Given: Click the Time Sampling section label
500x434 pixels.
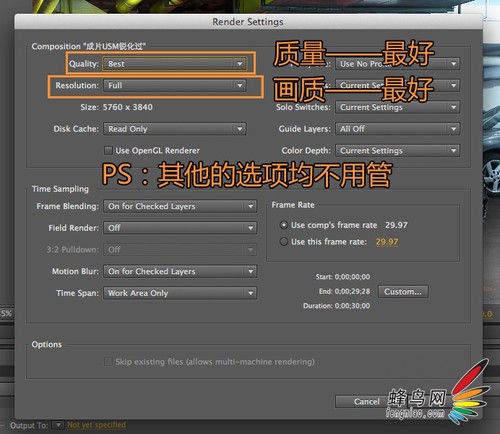Looking at the screenshot, I should click(60, 189).
